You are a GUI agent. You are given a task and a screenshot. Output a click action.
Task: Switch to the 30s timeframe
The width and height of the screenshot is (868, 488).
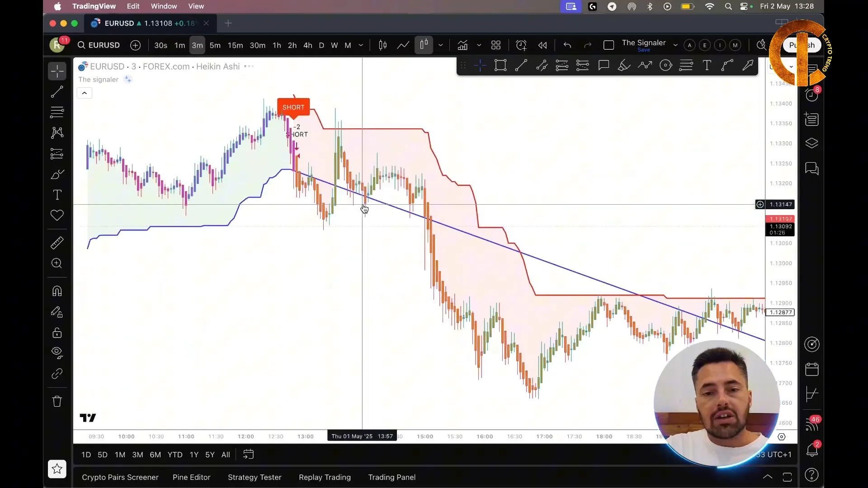pyautogui.click(x=160, y=45)
